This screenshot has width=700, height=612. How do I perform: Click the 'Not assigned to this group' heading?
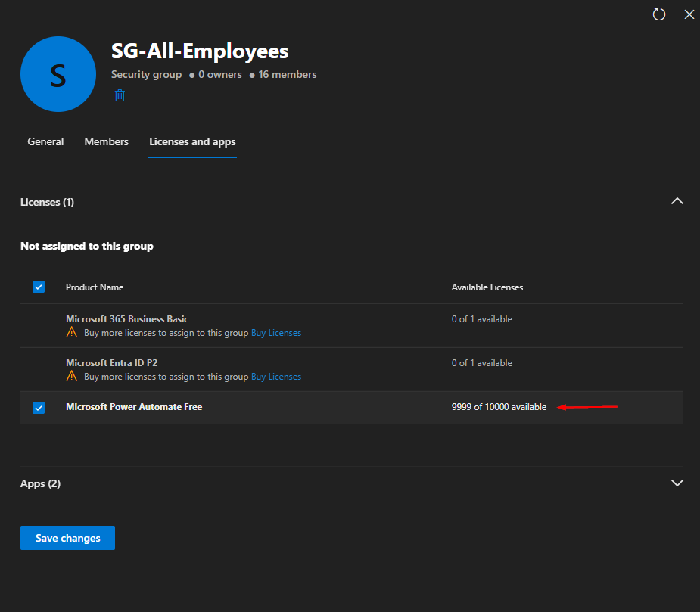coord(87,247)
